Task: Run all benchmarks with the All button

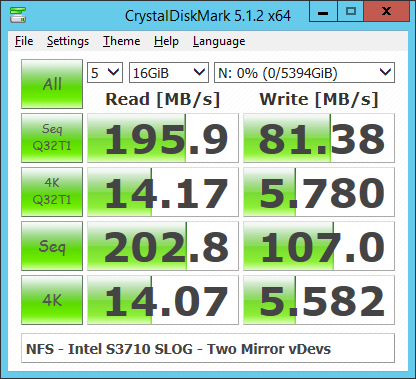Action: [52, 84]
